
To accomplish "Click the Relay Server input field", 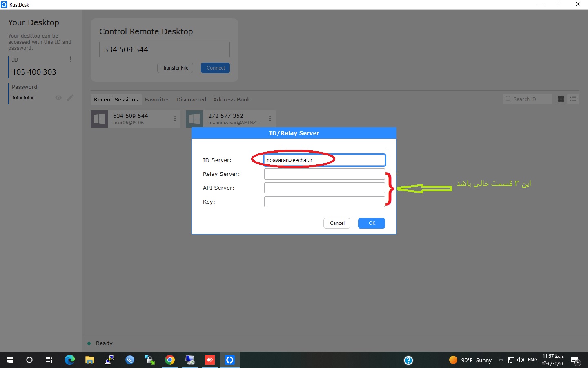I will (324, 174).
